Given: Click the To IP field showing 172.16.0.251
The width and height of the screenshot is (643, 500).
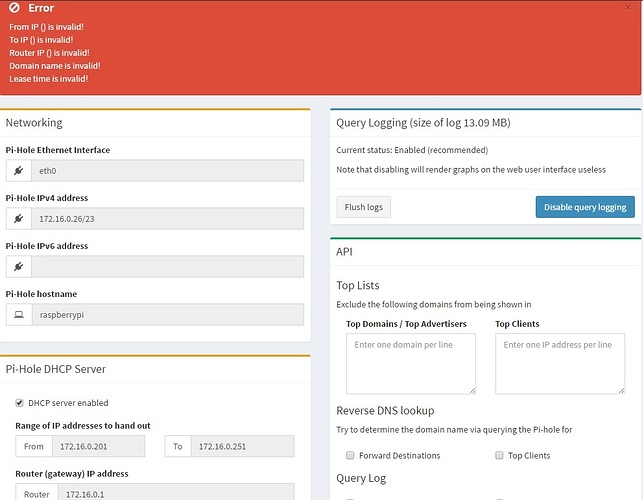Looking at the screenshot, I should [242, 446].
